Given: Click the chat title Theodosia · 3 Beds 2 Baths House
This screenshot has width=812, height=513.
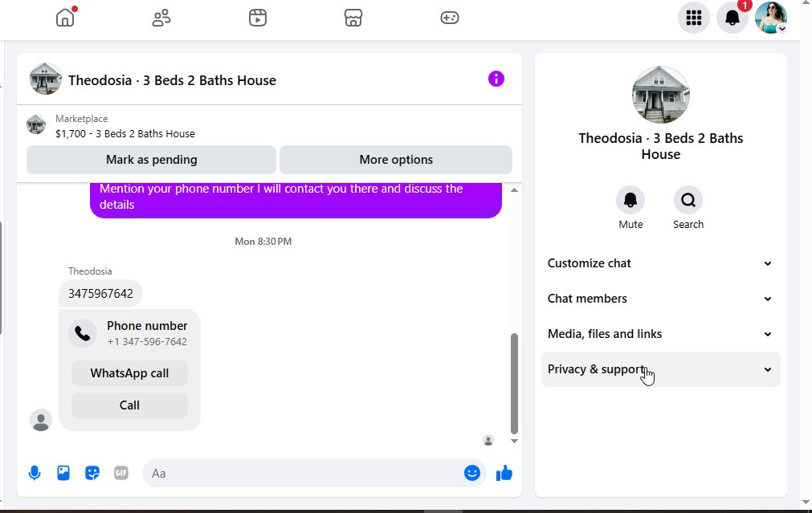Looking at the screenshot, I should (172, 80).
